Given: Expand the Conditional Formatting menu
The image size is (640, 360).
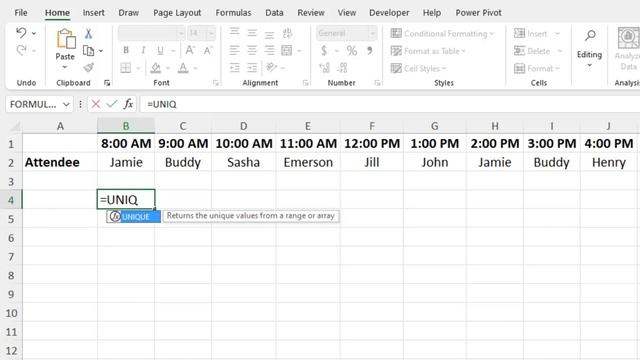Looking at the screenshot, I should (442, 33).
